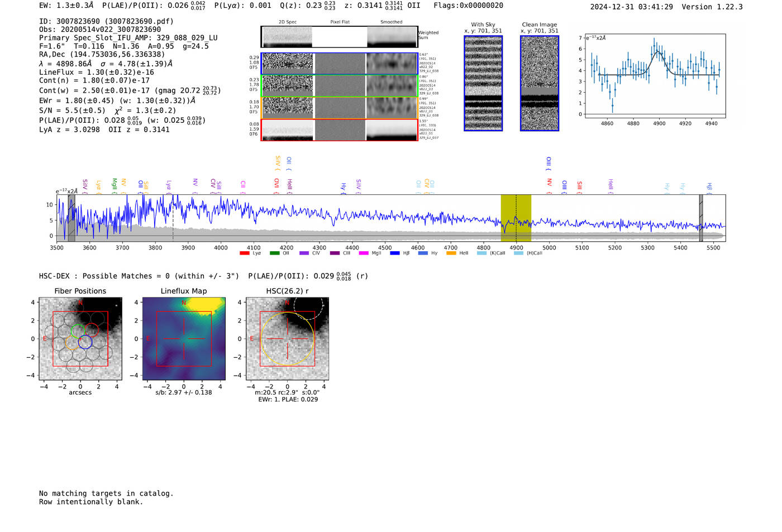Click the (K)CaII legend swatch
782x532 pixels.
point(481,253)
